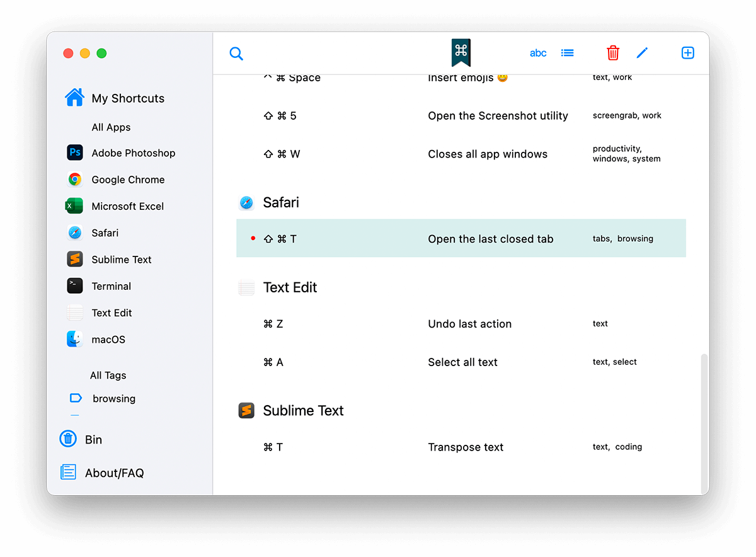756x557 pixels.
Task: Click the ⌘A shortcut keys
Action: tap(273, 362)
